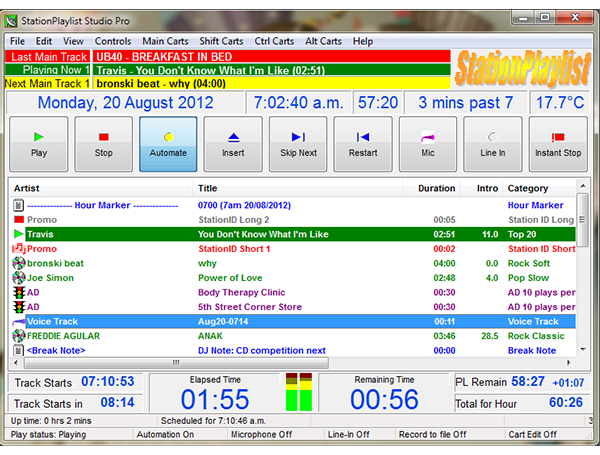
Task: Sort by the Artist column header
Action: pos(101,188)
